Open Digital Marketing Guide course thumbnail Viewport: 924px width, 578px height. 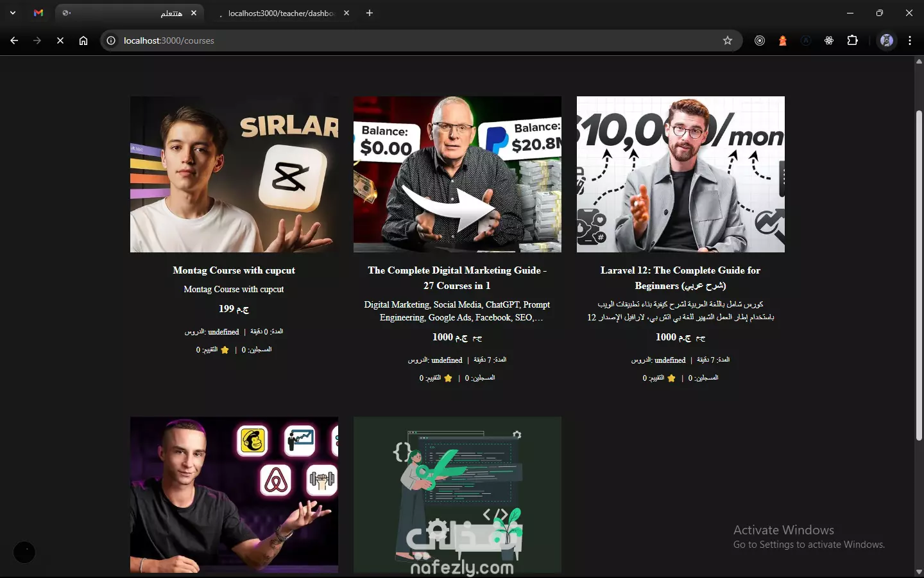coord(458,174)
